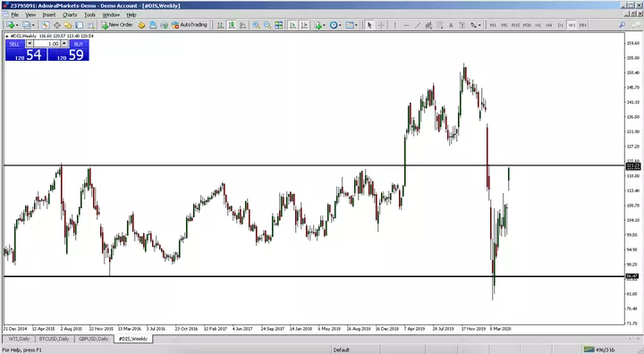Image resolution: width=644 pixels, height=354 pixels.
Task: Switch to H1 timeframe
Action: click(x=538, y=25)
